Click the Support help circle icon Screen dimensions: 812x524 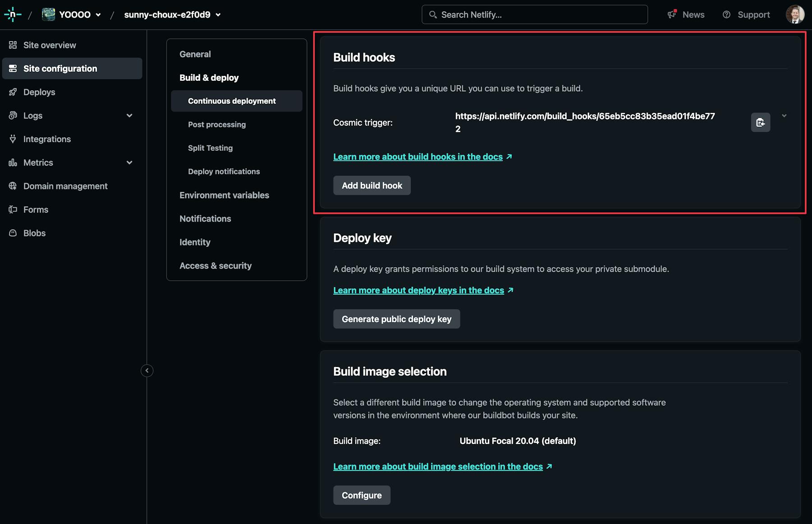726,14
